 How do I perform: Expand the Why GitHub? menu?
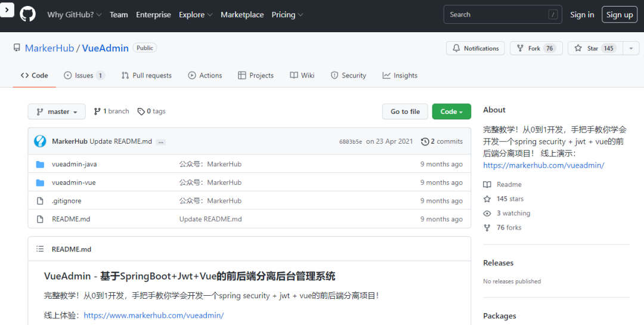click(x=75, y=14)
